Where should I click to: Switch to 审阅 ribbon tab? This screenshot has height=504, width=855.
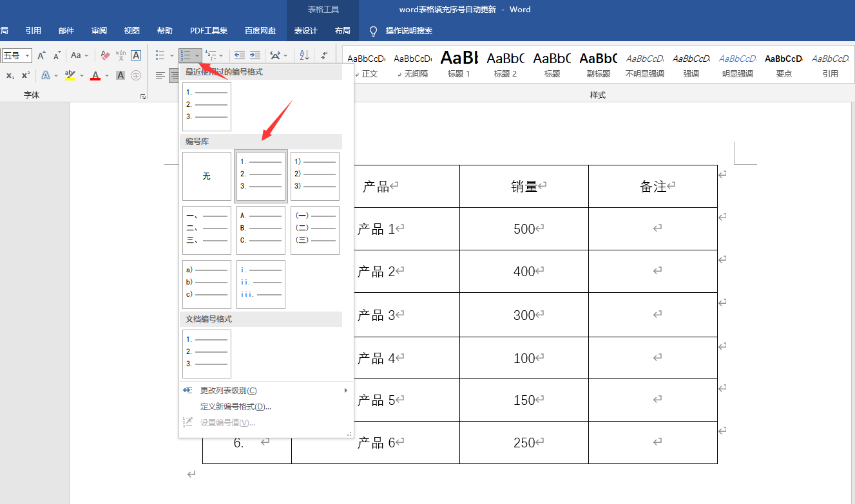click(x=99, y=30)
